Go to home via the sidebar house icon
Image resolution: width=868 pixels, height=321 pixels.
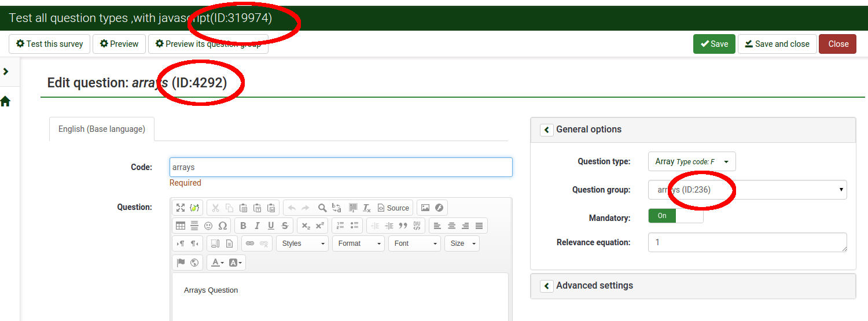[6, 102]
